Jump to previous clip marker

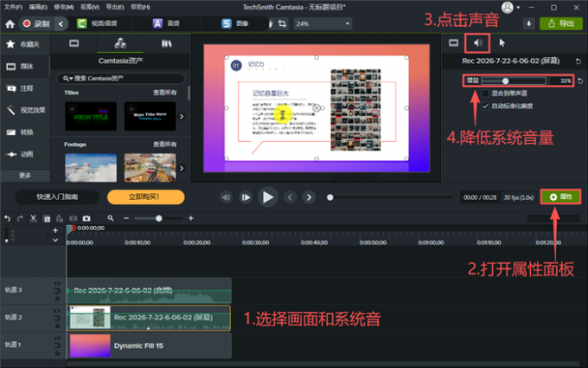pos(290,197)
